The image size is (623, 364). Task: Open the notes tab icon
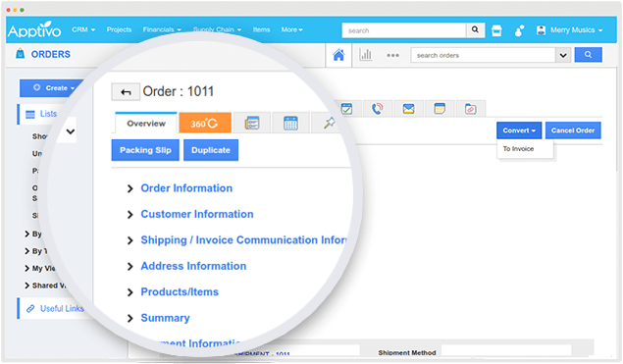440,109
